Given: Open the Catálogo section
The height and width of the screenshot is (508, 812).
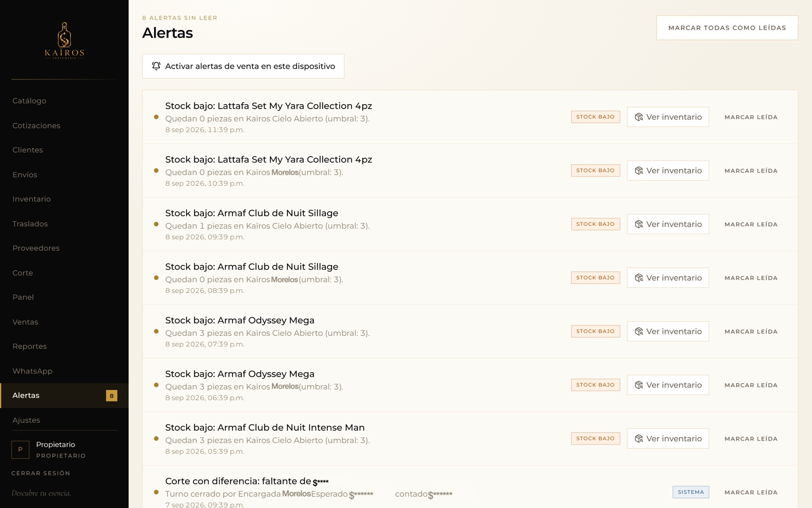Looking at the screenshot, I should (x=29, y=101).
